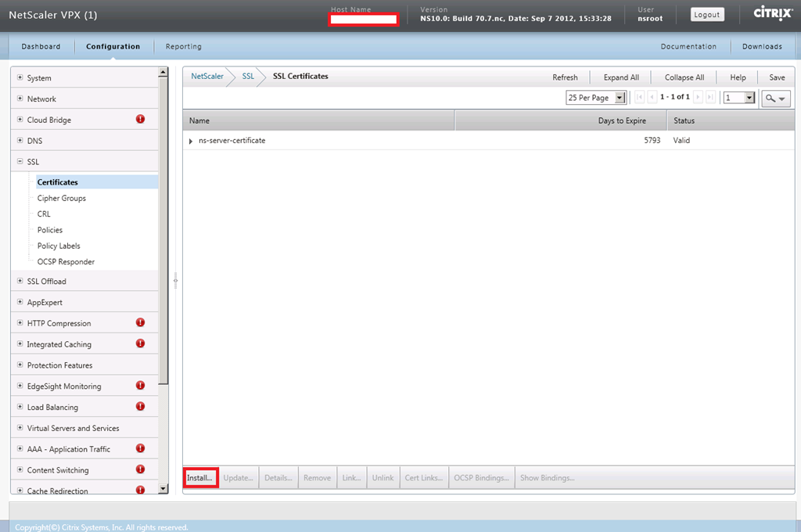Click Load Balancing red warning icon
The height and width of the screenshot is (532, 801).
(140, 406)
